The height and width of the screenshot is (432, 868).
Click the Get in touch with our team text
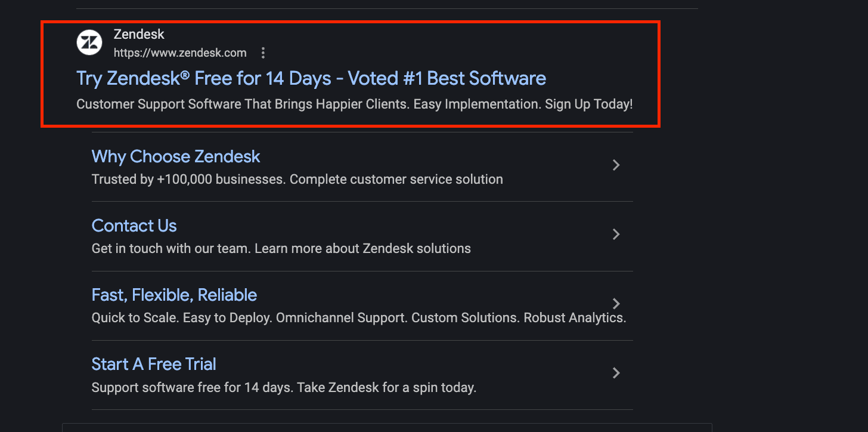(x=281, y=248)
